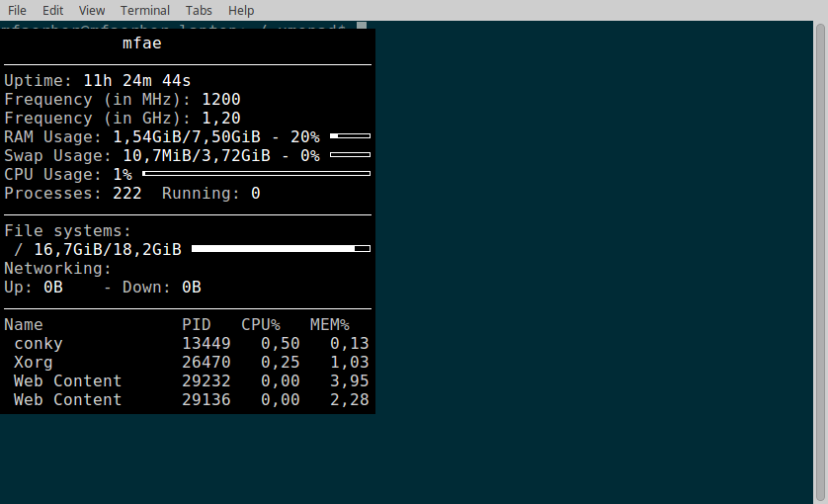Click the MEM value '2,28'
Viewport: 828px width, 504px height.
350,400
